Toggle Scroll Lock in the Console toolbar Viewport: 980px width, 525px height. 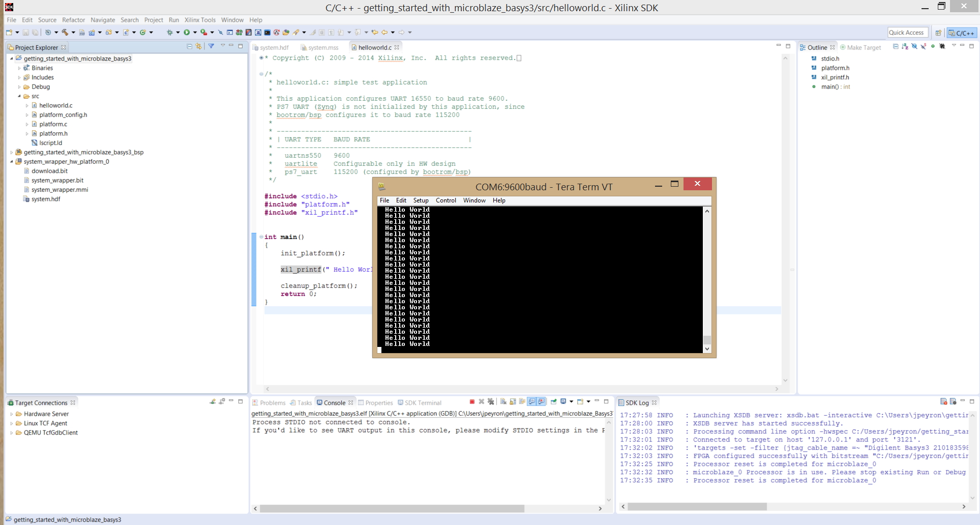513,402
